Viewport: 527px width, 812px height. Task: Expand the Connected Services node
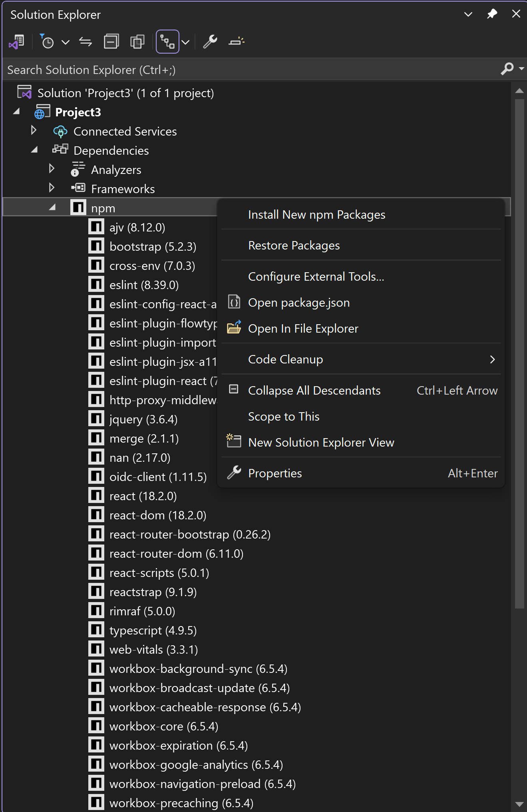[34, 131]
